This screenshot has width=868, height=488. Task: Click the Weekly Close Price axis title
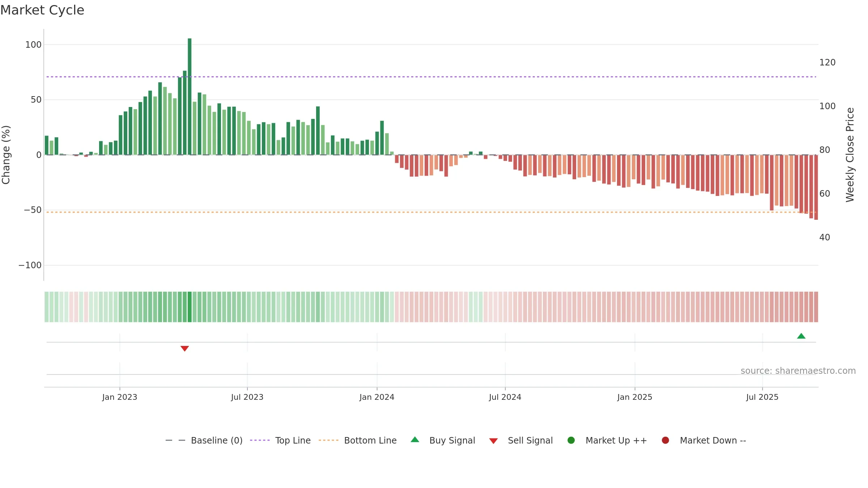point(850,155)
